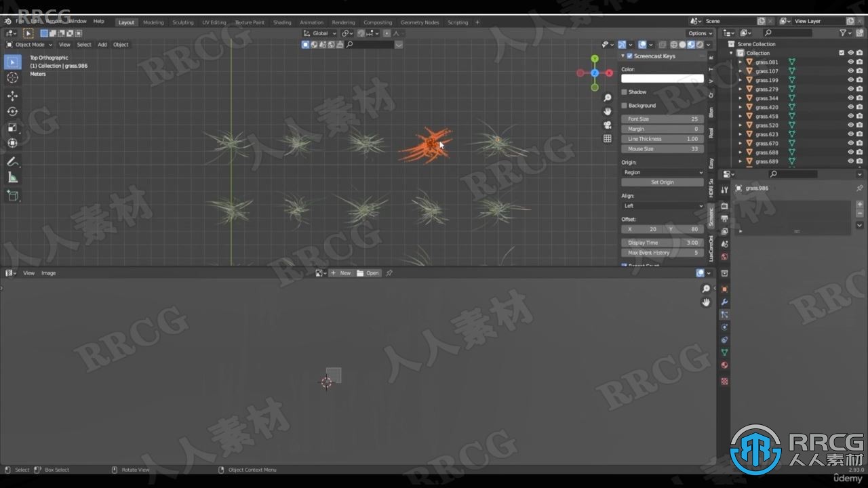Click the viewport Zoom magnifier icon
The image size is (868, 488).
(607, 98)
